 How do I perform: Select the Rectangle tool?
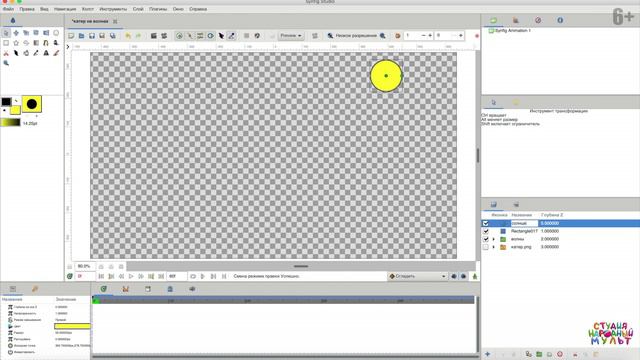point(6,43)
